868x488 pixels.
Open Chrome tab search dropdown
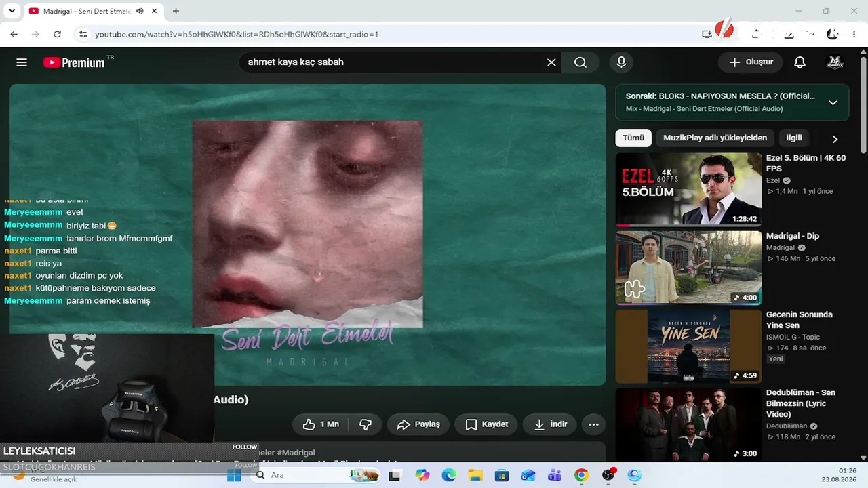12,11
